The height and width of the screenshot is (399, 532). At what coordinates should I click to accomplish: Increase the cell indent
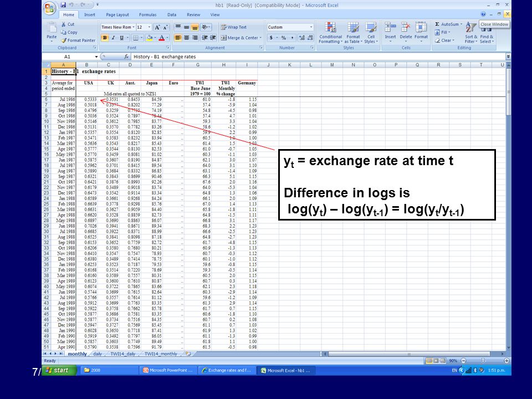213,38
